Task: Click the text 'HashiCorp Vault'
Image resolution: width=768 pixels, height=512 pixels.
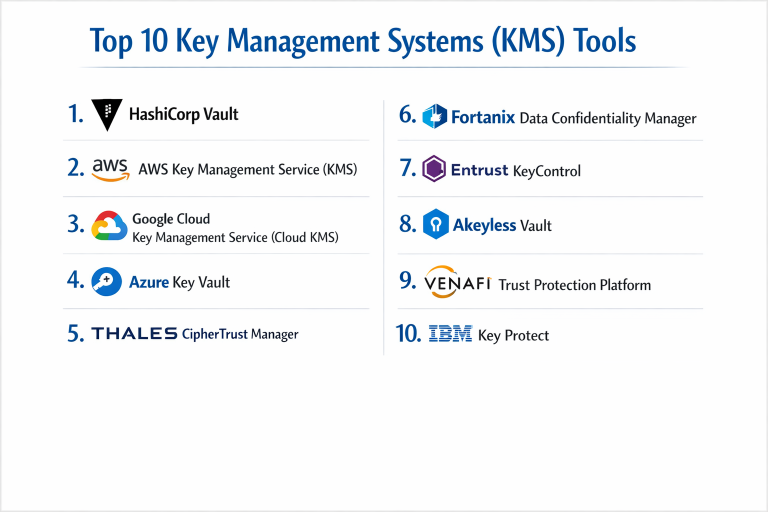Action: point(184,115)
